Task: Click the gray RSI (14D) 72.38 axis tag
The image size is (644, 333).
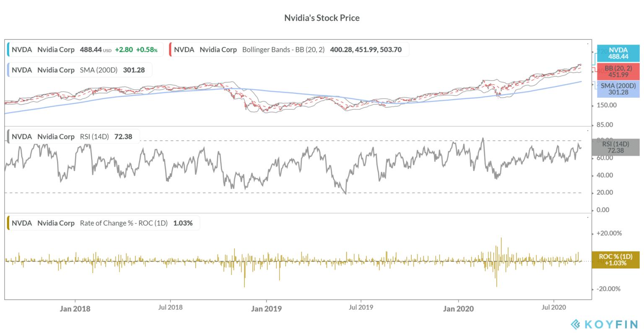Action: tap(615, 147)
